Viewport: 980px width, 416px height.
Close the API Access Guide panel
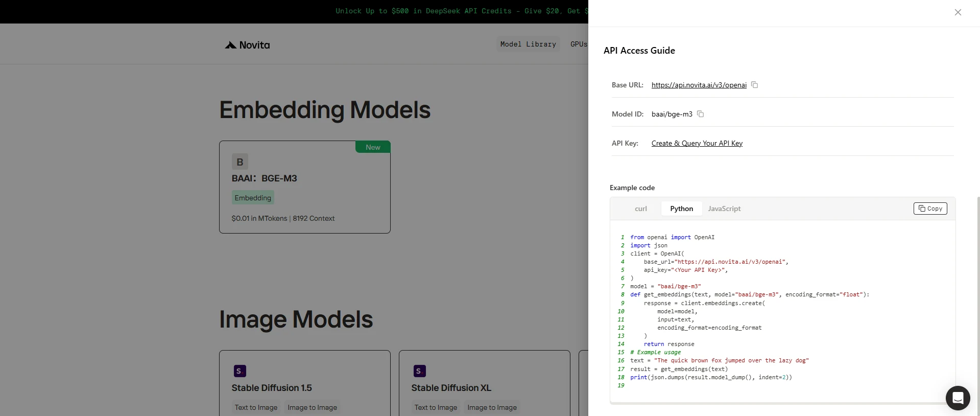coord(958,12)
